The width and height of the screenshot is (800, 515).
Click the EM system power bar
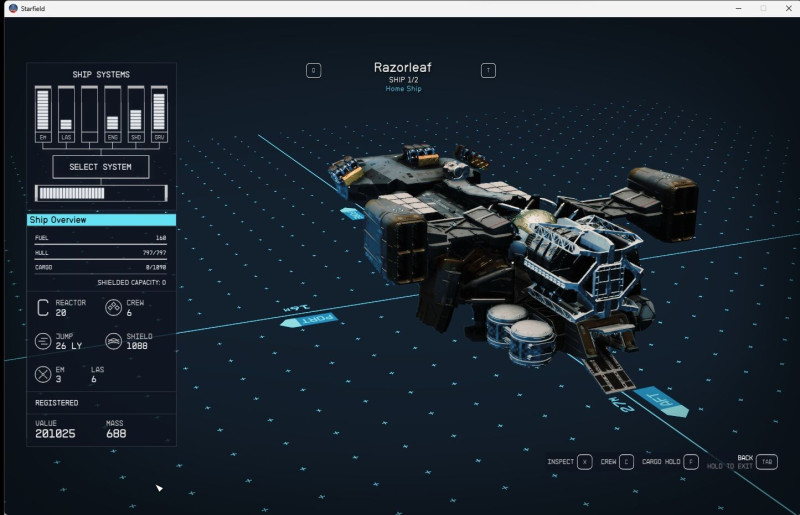coord(43,114)
